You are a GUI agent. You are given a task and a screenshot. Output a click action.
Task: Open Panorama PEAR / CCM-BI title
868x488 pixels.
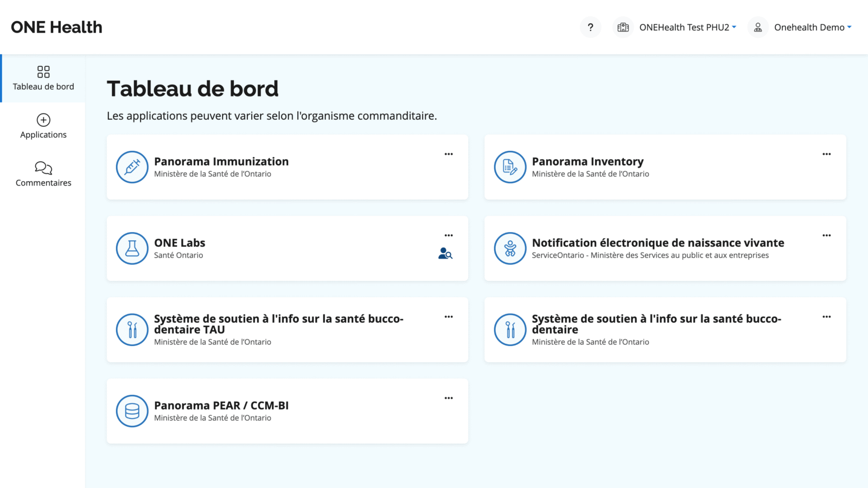pyautogui.click(x=221, y=406)
